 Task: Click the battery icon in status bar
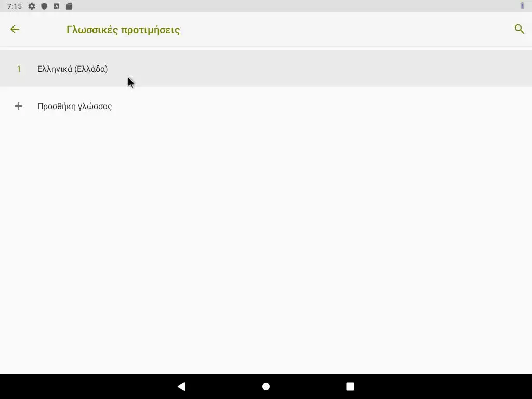(522, 6)
